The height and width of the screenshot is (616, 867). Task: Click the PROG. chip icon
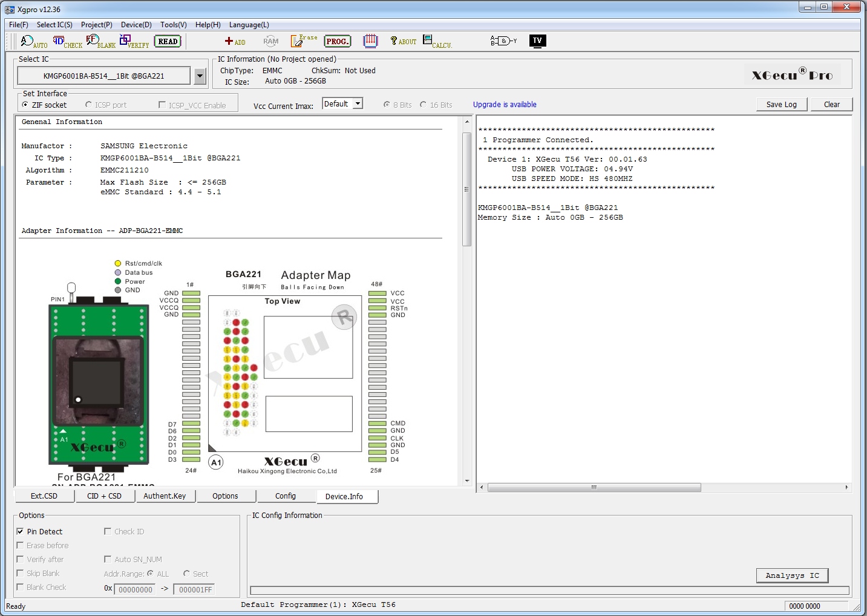click(338, 41)
